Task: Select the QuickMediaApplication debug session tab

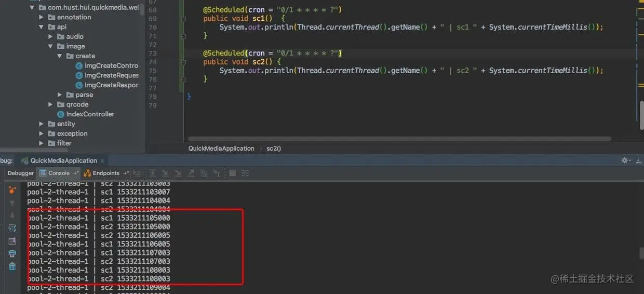Action: [x=64, y=161]
